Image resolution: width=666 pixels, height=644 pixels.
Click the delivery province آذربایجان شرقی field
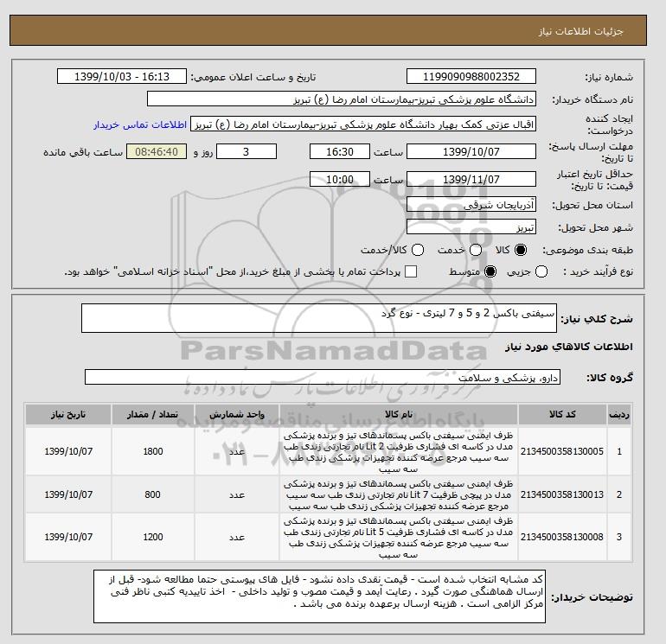[x=471, y=205]
